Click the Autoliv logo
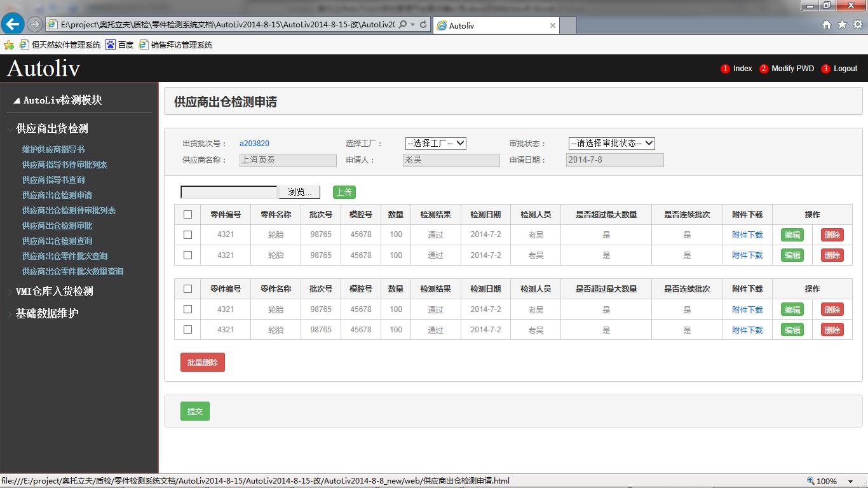The image size is (868, 488). [x=43, y=68]
